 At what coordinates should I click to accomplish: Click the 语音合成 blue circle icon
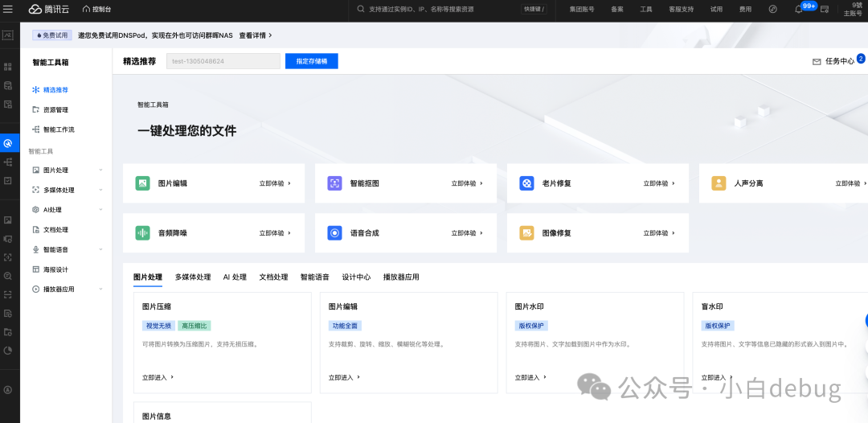(335, 233)
